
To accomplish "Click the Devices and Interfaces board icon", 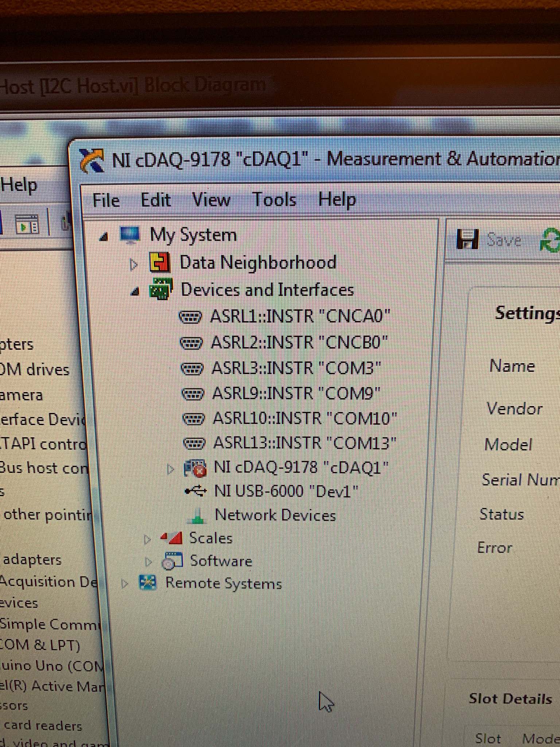I will point(161,289).
